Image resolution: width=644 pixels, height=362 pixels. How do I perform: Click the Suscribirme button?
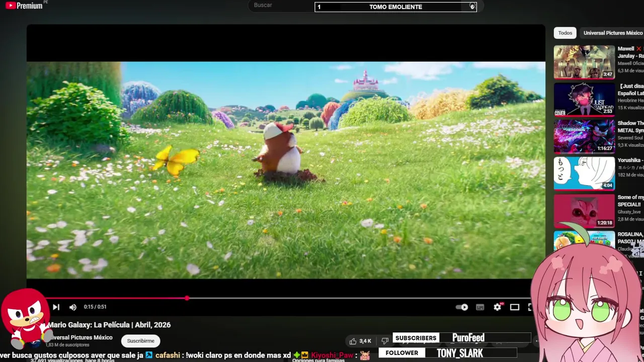[140, 341]
